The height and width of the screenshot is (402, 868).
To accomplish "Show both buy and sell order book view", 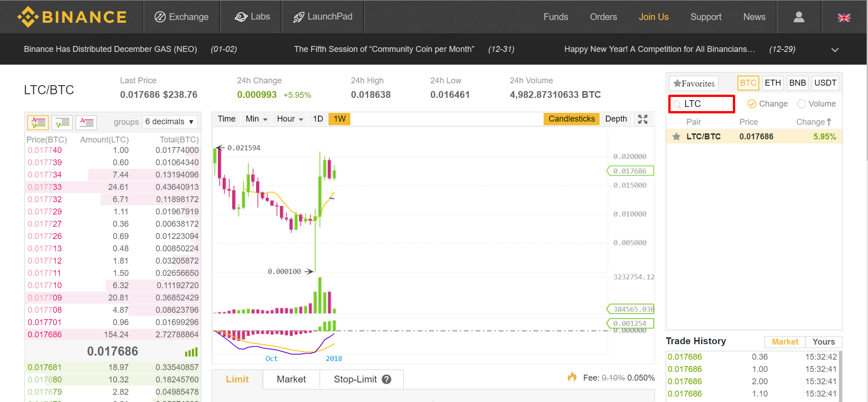I will [38, 122].
